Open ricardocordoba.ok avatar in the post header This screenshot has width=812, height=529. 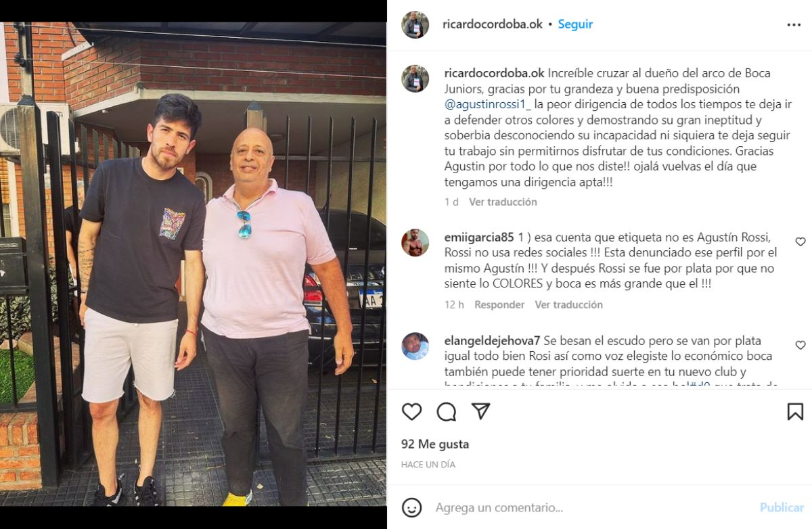[415, 24]
